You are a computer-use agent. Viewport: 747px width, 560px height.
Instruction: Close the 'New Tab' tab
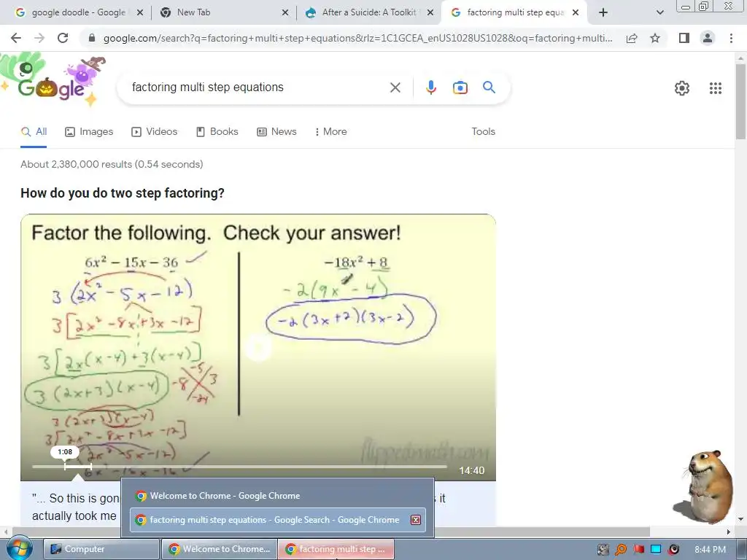285,12
